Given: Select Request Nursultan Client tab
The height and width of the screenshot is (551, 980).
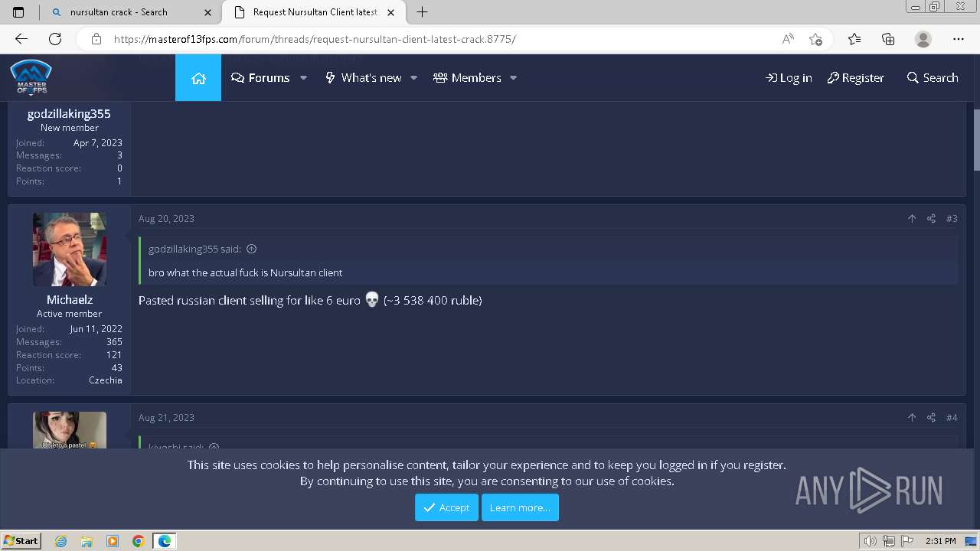Looking at the screenshot, I should [315, 12].
